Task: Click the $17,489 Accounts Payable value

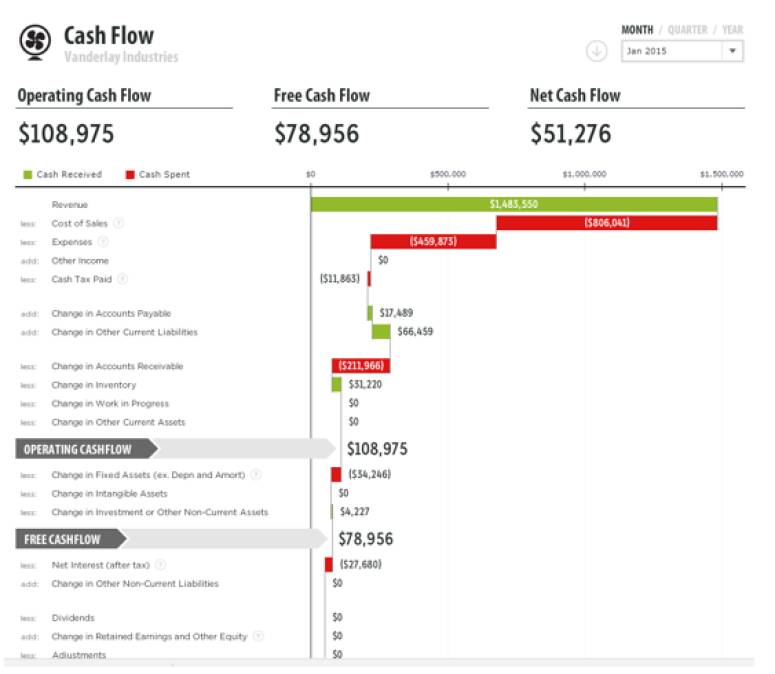Action: pos(396,313)
